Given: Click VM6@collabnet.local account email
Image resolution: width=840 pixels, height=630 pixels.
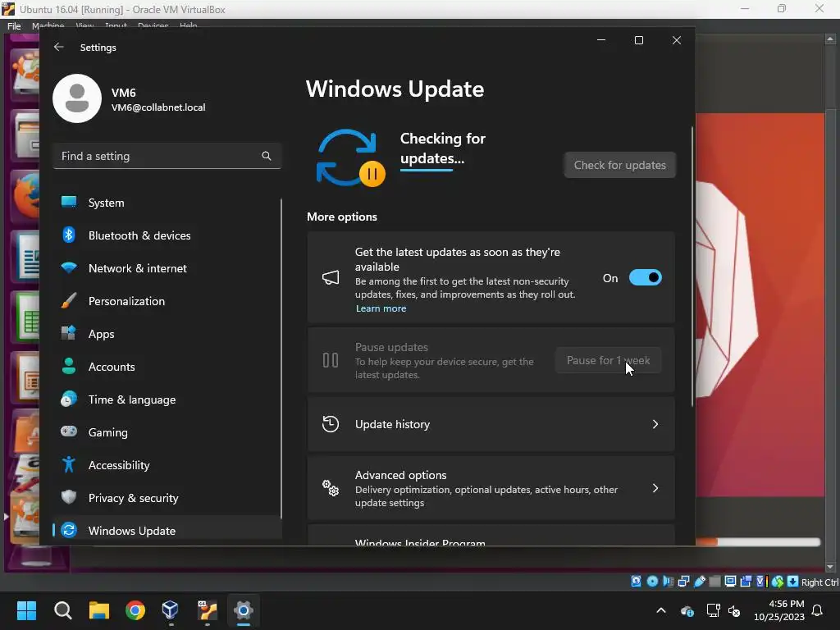Looking at the screenshot, I should pos(158,107).
